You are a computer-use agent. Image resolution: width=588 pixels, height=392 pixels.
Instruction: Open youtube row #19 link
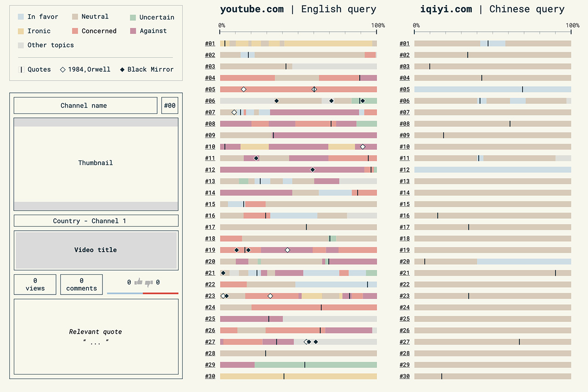coord(210,250)
